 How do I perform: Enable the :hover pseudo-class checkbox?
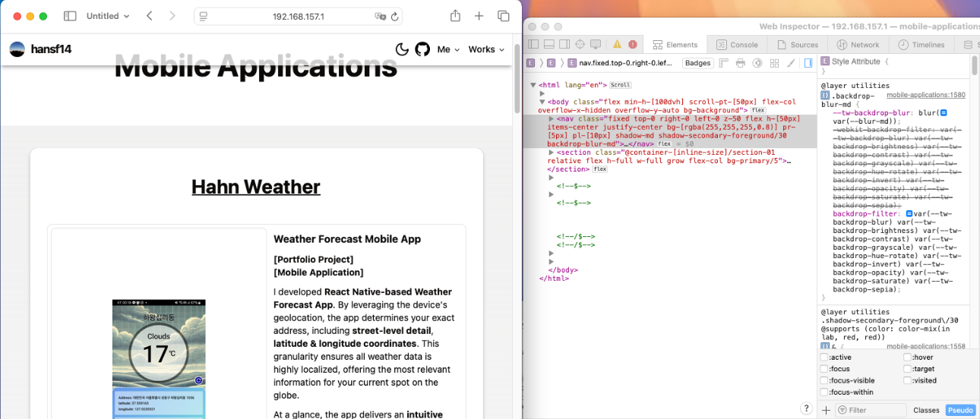908,358
